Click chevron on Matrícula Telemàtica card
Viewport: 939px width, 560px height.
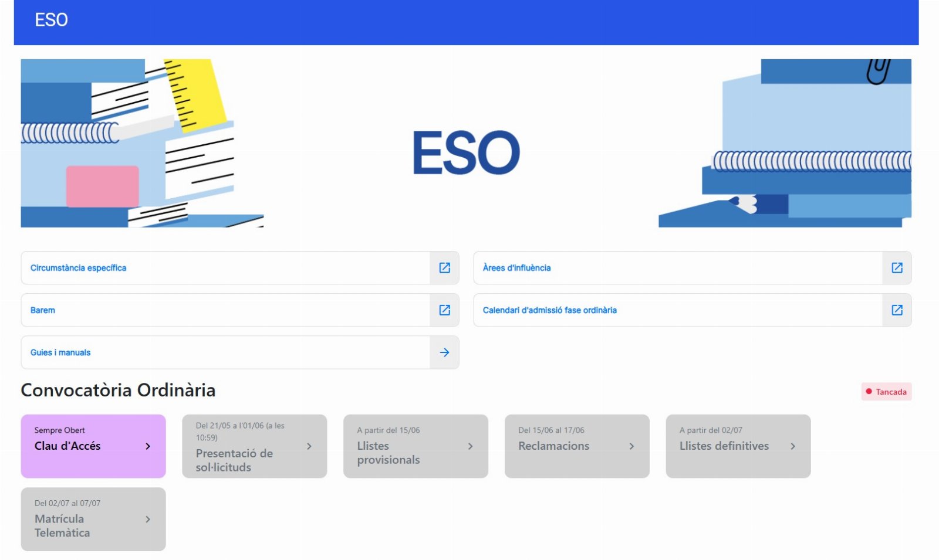[148, 519]
